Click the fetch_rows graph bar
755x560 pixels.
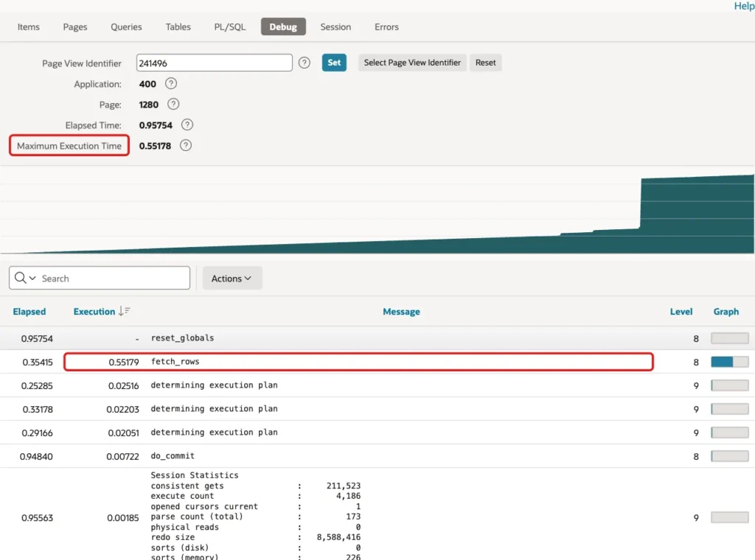[730, 362]
